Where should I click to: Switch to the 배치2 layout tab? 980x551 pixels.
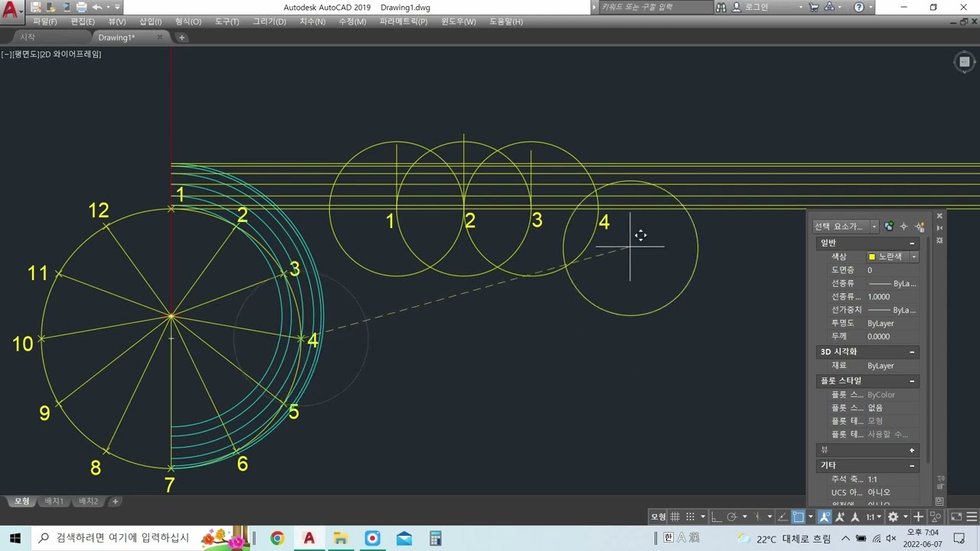point(88,501)
